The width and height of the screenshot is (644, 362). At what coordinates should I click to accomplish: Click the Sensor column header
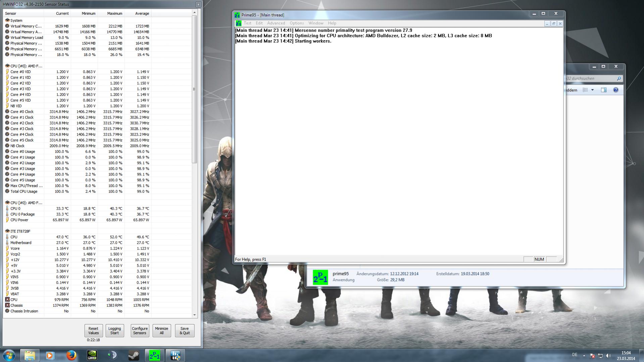coord(23,13)
